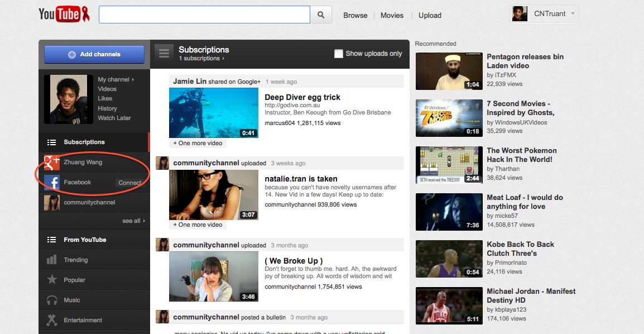Click 'Meat Loaf - I would do anything' title
The height and width of the screenshot is (334, 644).
click(525, 202)
